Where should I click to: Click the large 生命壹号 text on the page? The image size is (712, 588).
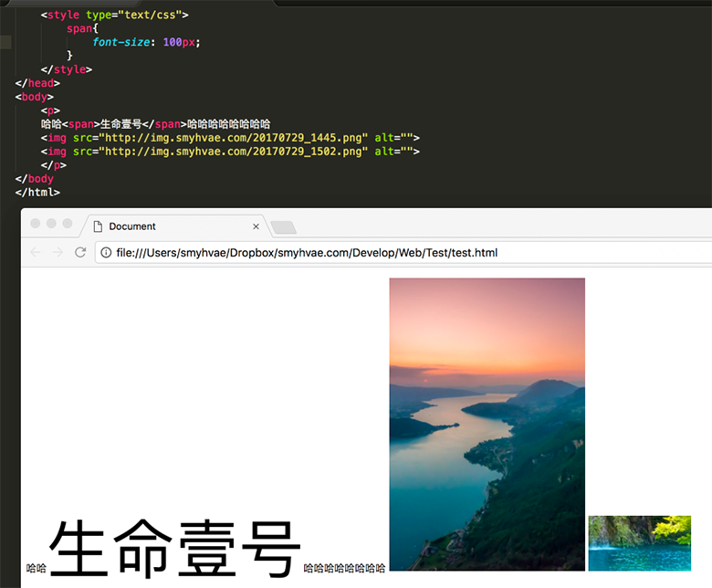click(174, 548)
